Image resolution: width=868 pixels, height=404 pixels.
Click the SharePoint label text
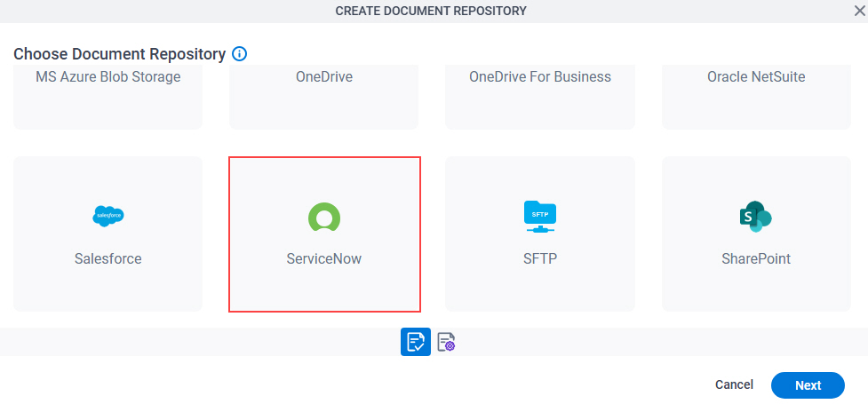(x=756, y=258)
